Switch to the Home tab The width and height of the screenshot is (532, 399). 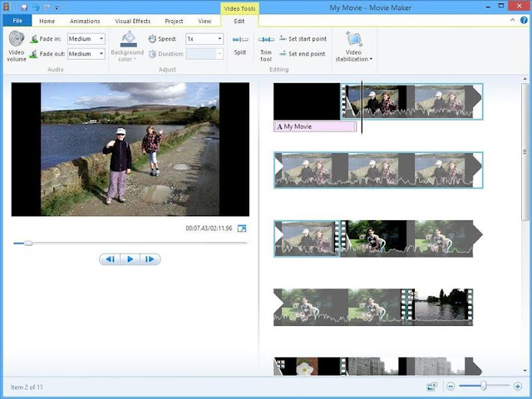(47, 21)
